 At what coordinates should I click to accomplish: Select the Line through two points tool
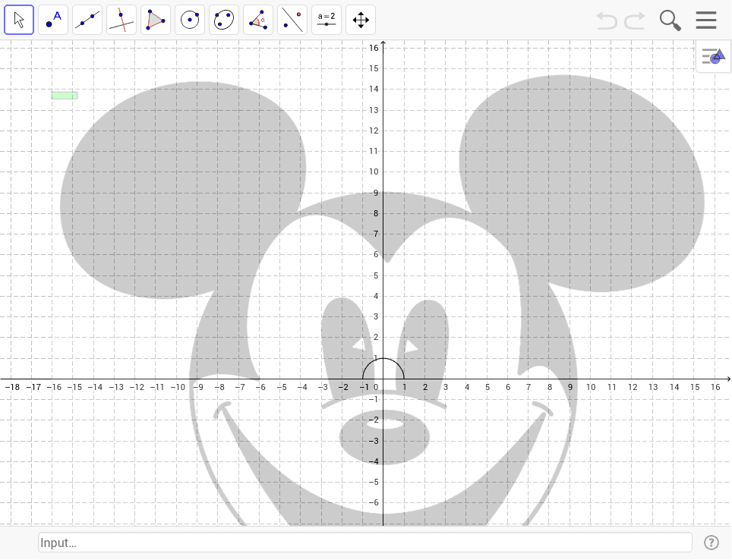[87, 20]
